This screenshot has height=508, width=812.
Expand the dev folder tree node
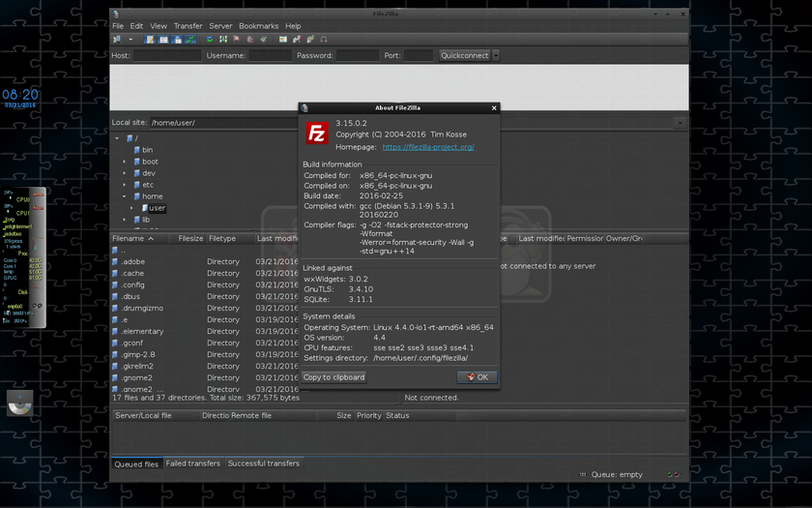(x=125, y=173)
